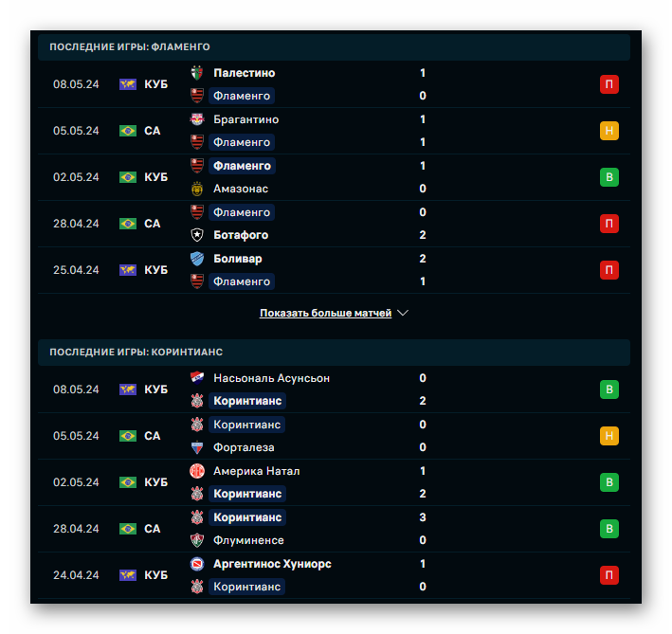
Task: Click Nacional Asuncion crest icon
Action: coord(197,378)
